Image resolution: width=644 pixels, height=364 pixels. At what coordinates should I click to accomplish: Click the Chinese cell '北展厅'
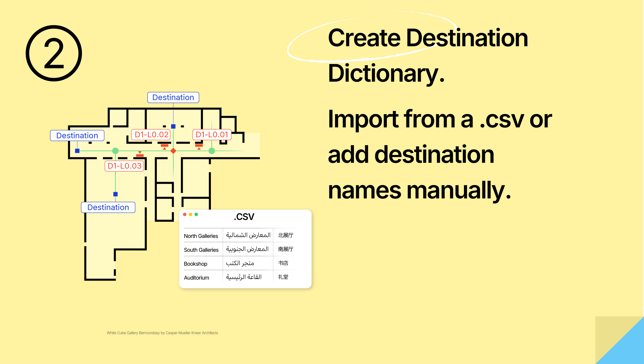[x=286, y=235]
